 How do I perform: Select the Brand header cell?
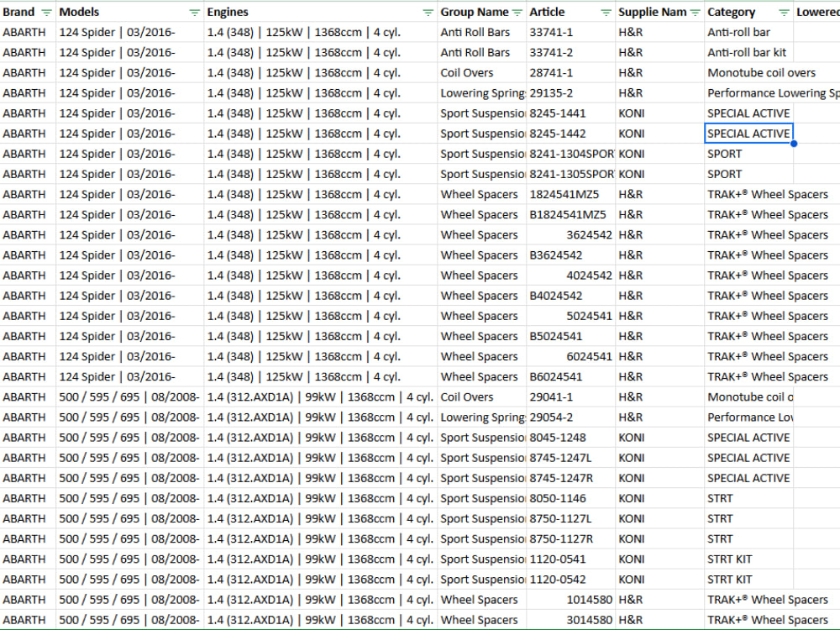click(28, 12)
